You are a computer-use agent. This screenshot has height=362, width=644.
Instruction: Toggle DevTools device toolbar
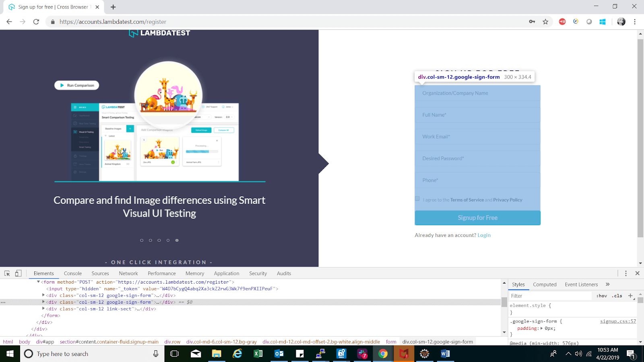(18, 273)
